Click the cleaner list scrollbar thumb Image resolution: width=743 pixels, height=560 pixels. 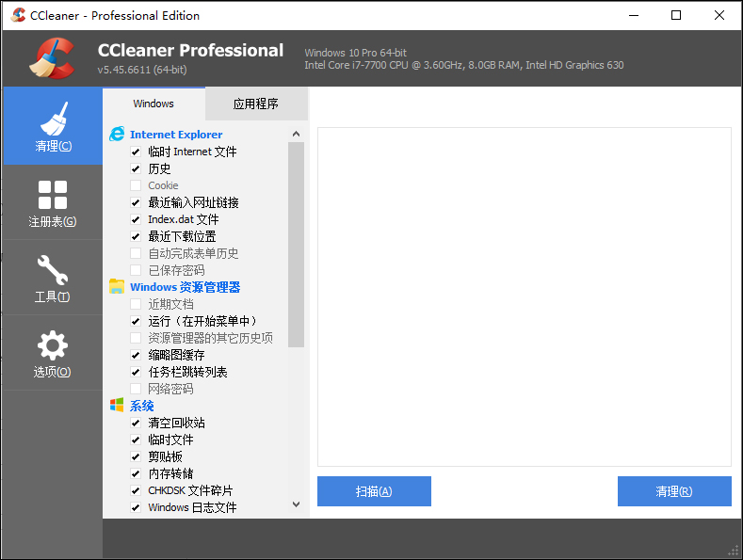point(296,245)
